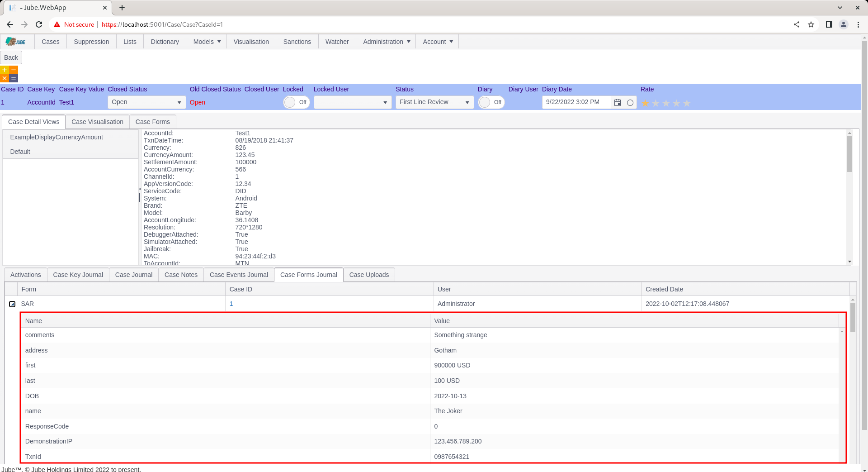Open the browser tab search chevron

[840, 8]
